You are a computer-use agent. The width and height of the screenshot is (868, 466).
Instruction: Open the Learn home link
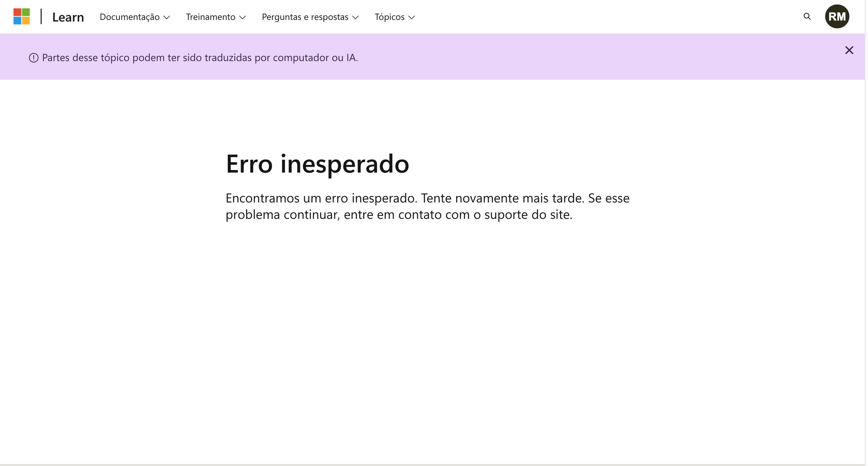tap(68, 17)
